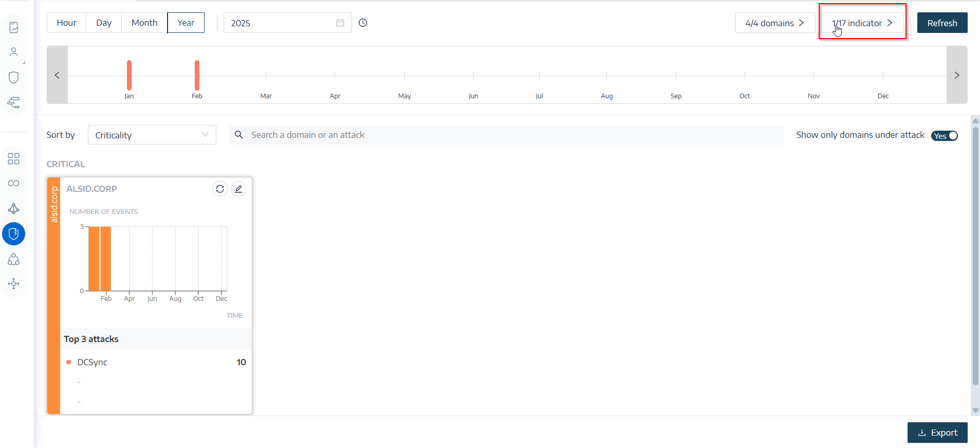Click the calendar icon in the 2025 field
This screenshot has height=448, width=980.
coord(340,23)
